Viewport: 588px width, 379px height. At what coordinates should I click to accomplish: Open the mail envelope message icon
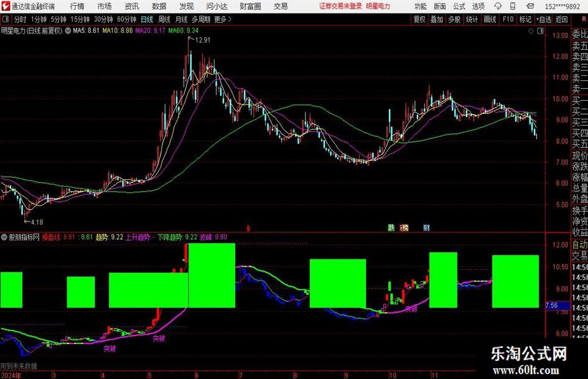530,6
